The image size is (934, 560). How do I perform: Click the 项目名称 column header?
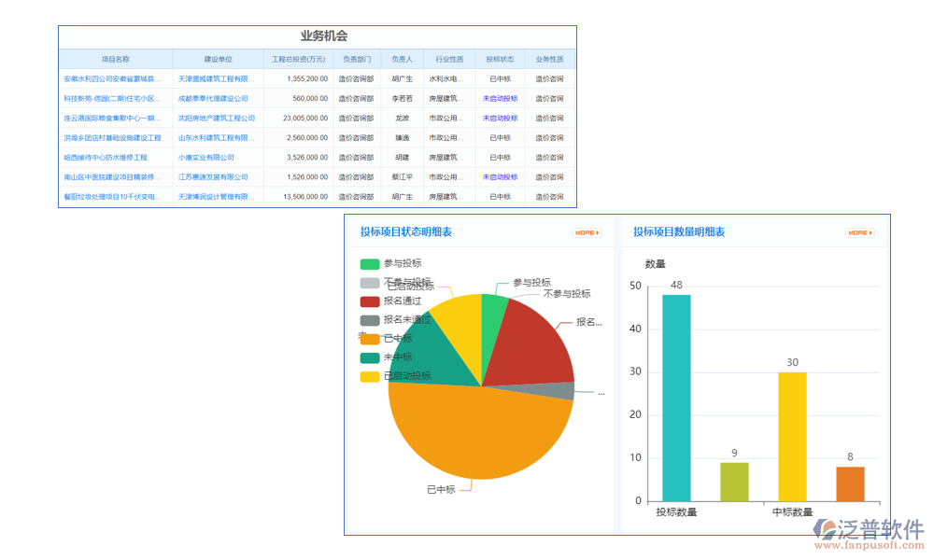click(x=114, y=58)
